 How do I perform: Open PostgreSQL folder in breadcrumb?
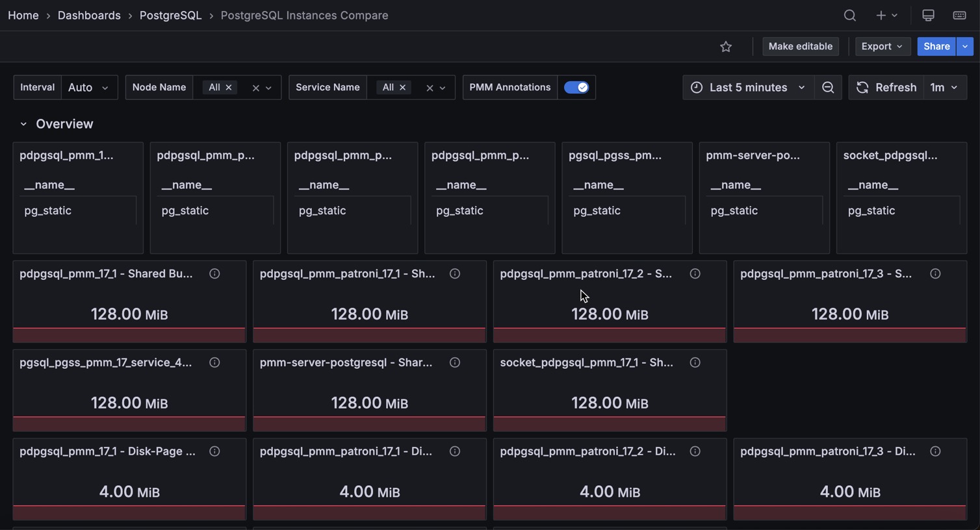(170, 16)
